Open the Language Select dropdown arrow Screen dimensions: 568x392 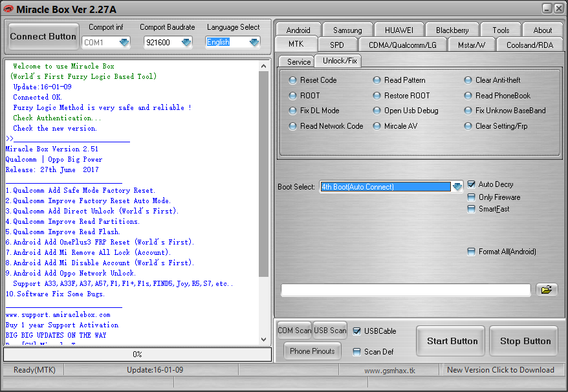[254, 43]
